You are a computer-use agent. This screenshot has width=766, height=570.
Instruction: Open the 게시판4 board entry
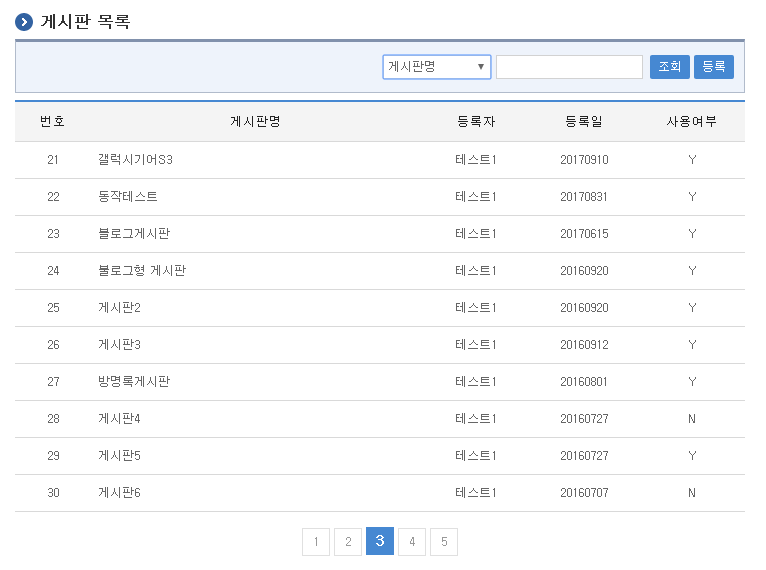119,419
